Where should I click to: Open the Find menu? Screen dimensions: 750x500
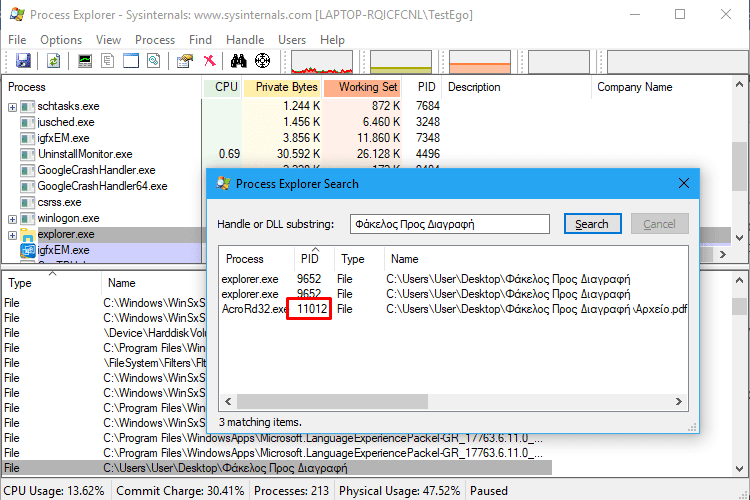click(x=200, y=40)
